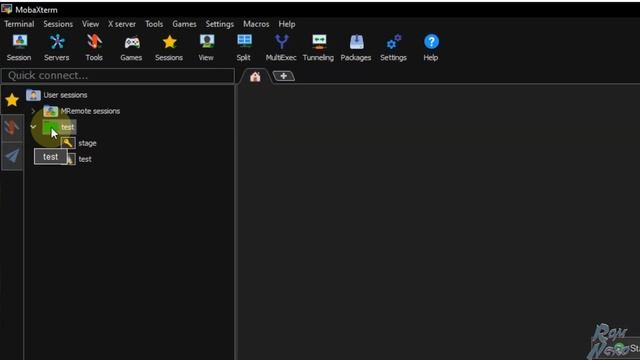Click the stage session key icon
Image resolution: width=640 pixels, height=360 pixels.
(68, 143)
